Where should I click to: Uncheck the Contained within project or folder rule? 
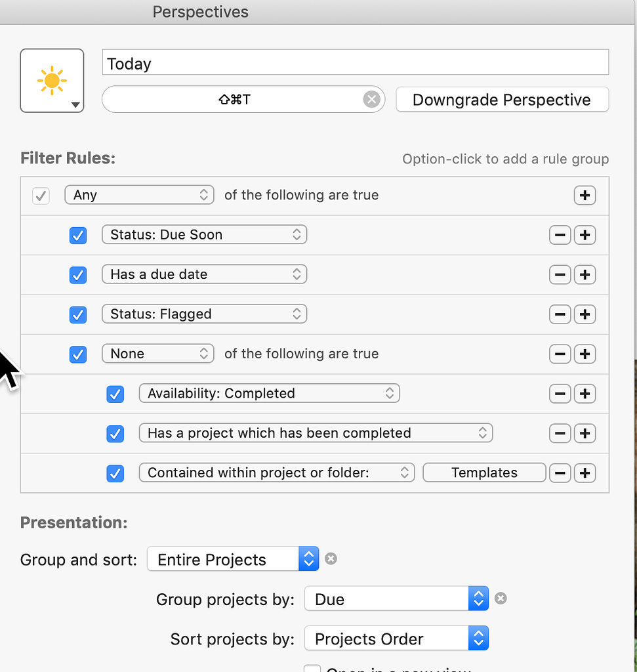click(115, 472)
